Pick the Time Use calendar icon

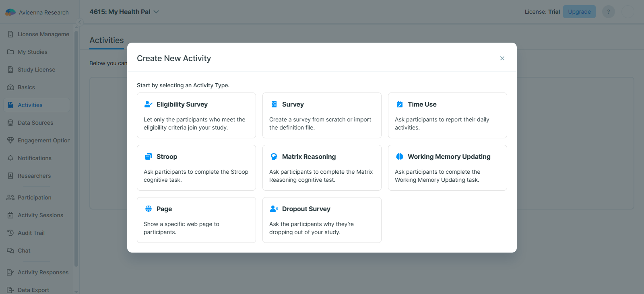tap(400, 105)
